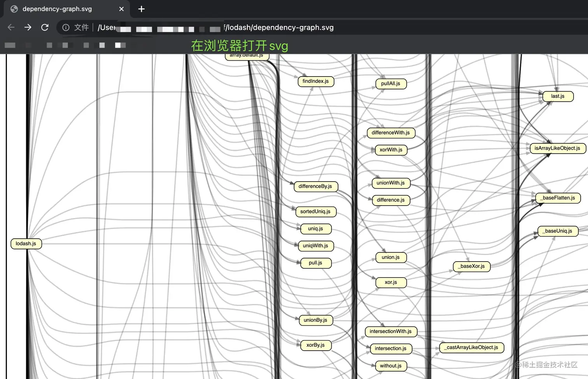
Task: Select the dependency-graph.svg tab
Action: [x=67, y=9]
